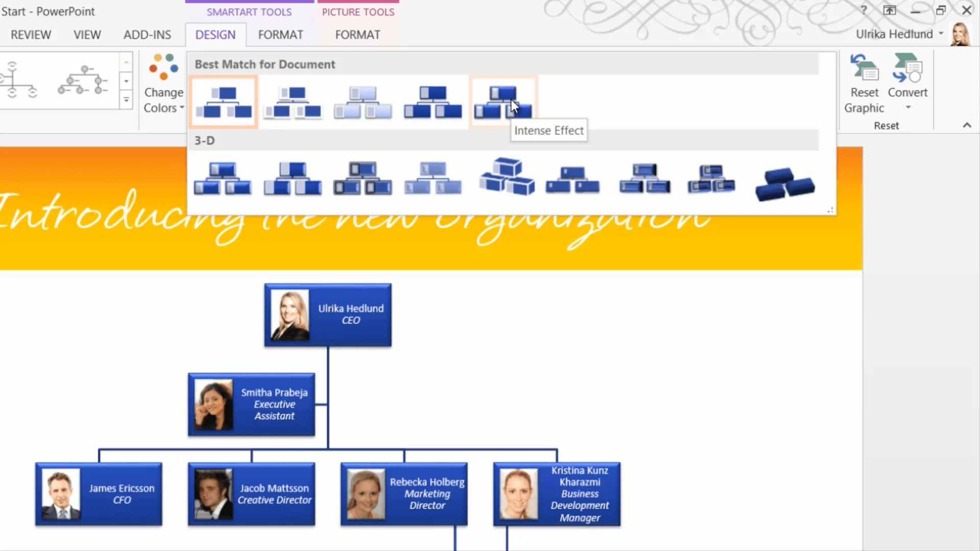
Task: Choose the 3-D bird's eye cube style
Action: [x=507, y=177]
